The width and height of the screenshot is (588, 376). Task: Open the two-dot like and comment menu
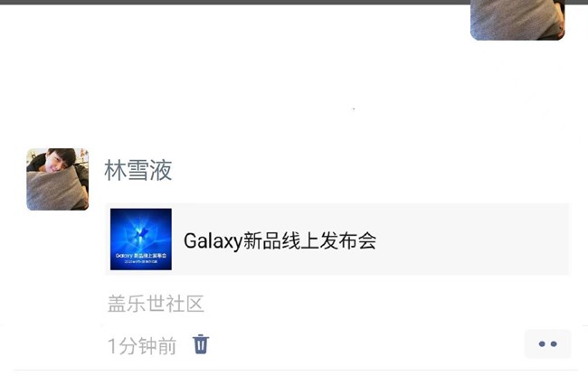[x=547, y=343]
